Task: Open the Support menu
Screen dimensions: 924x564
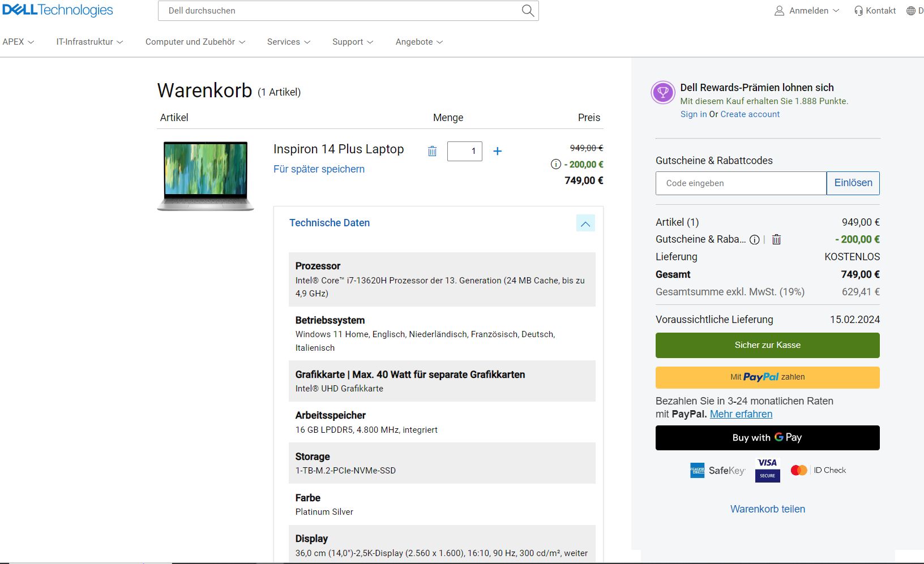Action: [x=353, y=42]
